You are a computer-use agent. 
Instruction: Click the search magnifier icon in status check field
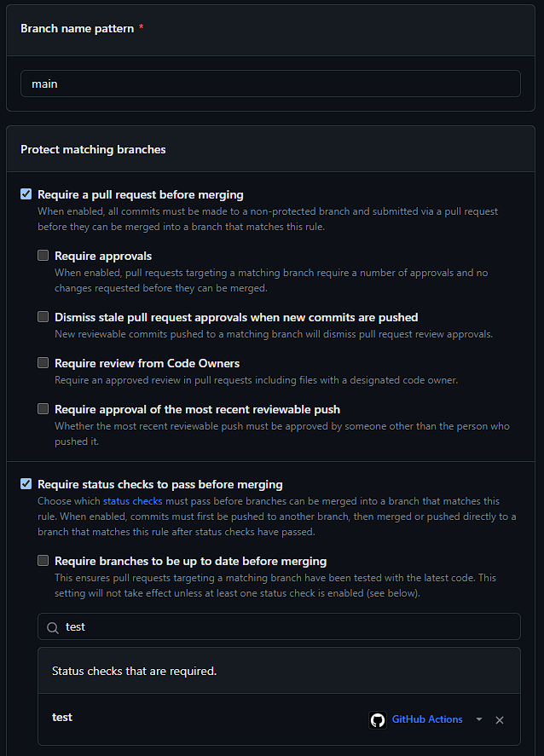click(x=53, y=627)
